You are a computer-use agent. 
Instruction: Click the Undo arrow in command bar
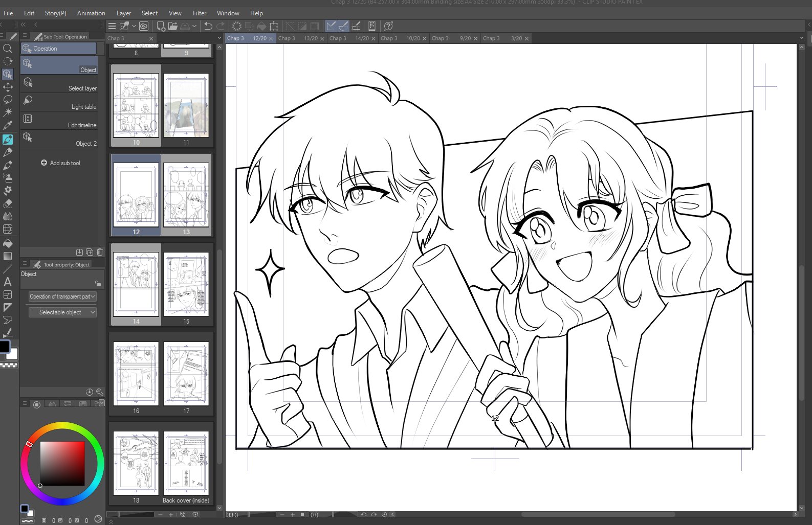(208, 26)
